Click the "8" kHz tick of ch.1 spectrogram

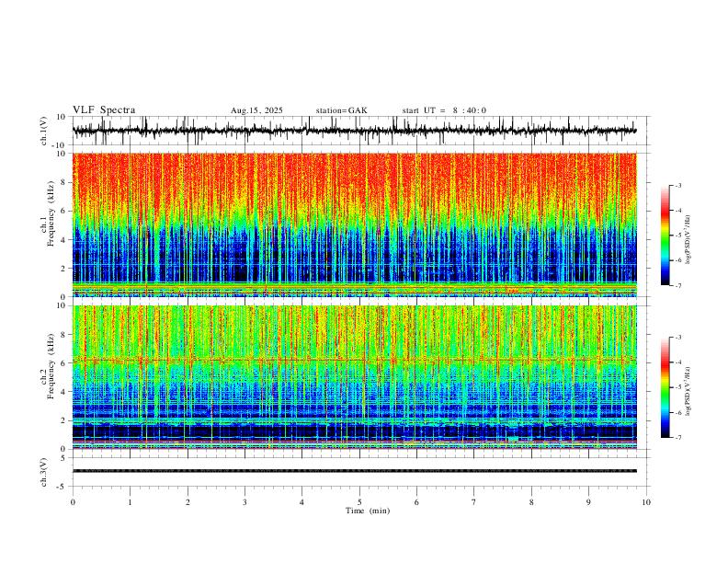63,182
